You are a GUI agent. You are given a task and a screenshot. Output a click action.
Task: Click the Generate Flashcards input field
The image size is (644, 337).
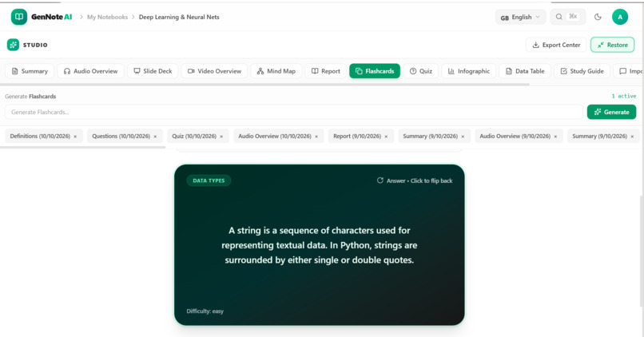click(294, 112)
